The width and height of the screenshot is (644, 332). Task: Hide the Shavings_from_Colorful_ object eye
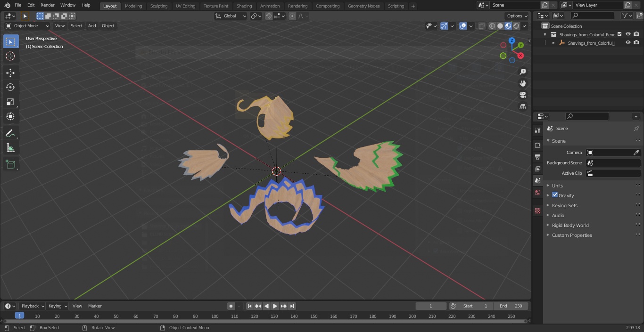[x=628, y=42]
